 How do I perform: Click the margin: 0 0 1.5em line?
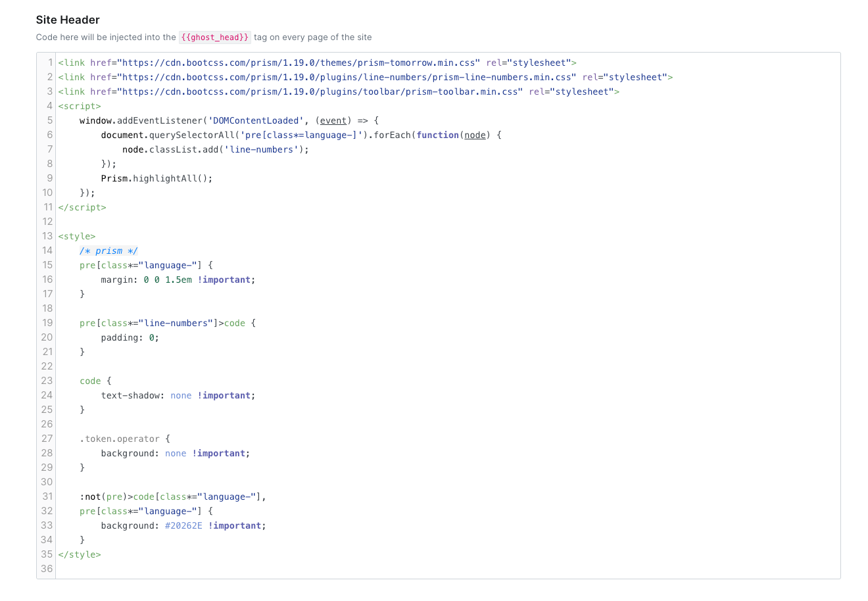click(x=178, y=280)
